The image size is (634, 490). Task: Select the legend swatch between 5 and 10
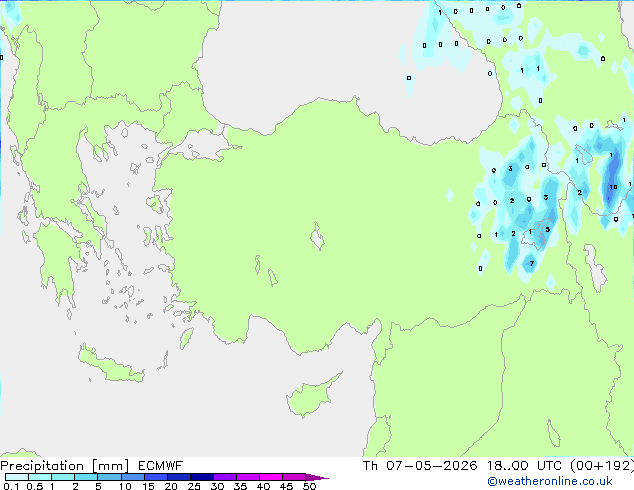tap(109, 477)
